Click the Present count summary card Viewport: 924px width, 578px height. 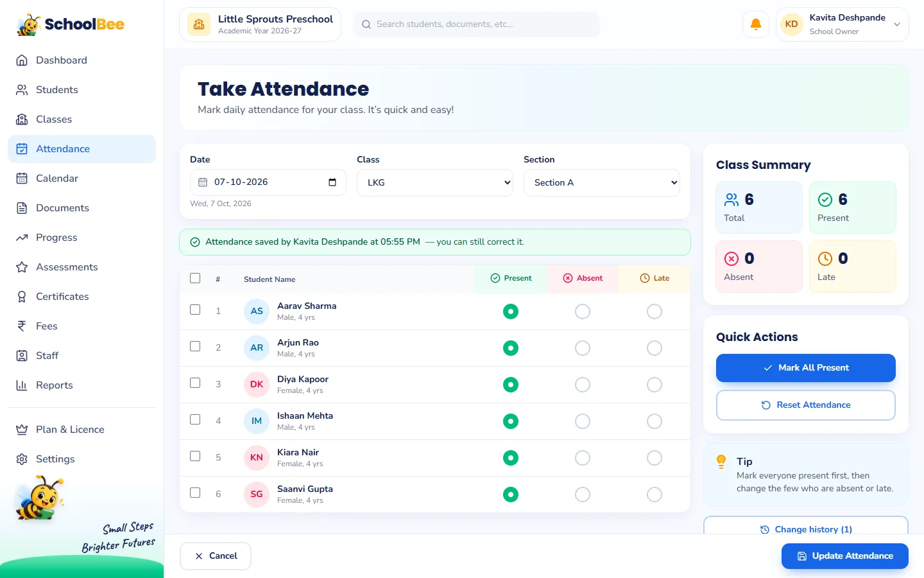pyautogui.click(x=853, y=207)
